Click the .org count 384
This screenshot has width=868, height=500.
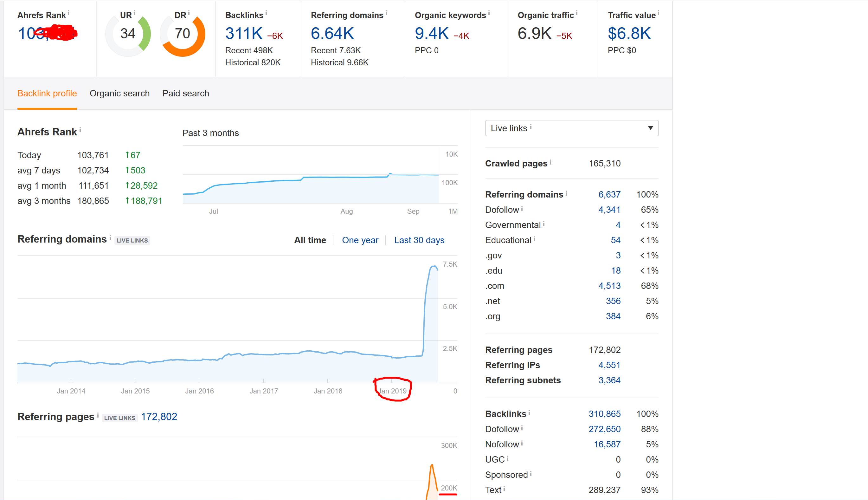pos(613,316)
